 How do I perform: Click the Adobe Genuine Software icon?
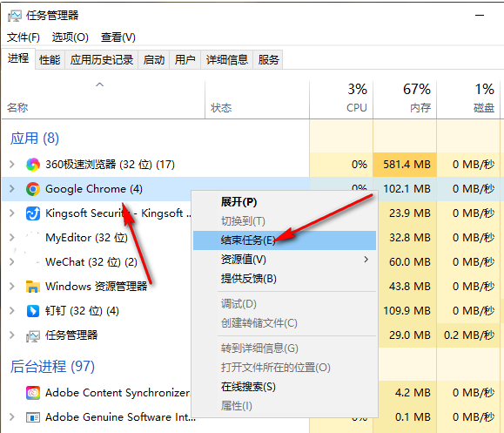pyautogui.click(x=33, y=417)
